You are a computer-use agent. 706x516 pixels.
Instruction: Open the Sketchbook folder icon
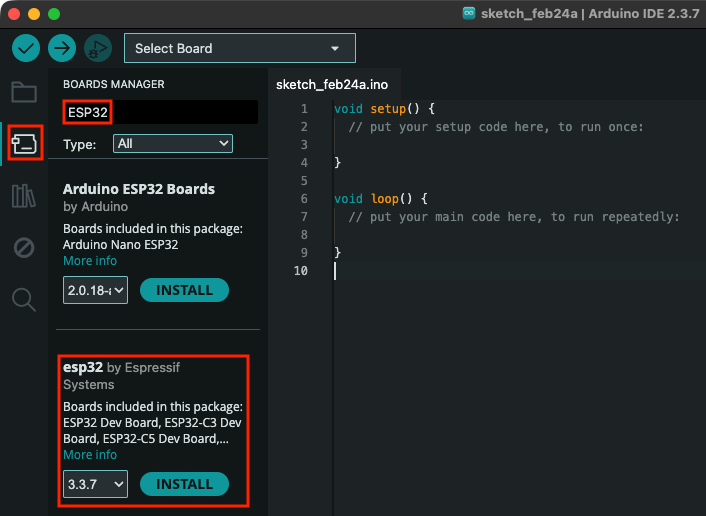click(24, 92)
